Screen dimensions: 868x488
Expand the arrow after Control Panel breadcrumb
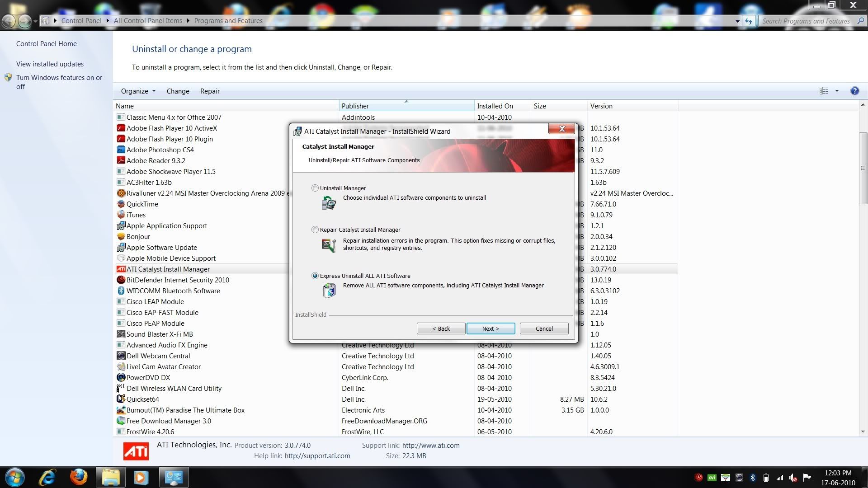coord(108,21)
